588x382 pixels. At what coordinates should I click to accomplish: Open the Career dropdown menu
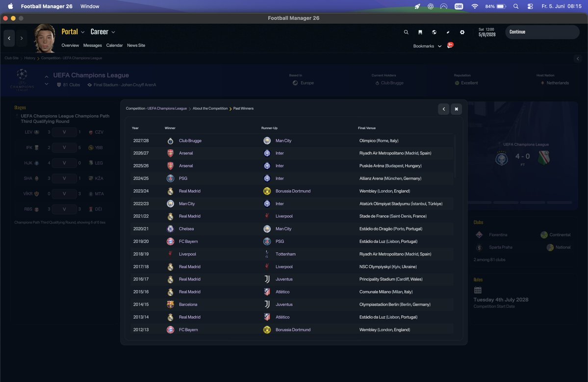pos(103,32)
